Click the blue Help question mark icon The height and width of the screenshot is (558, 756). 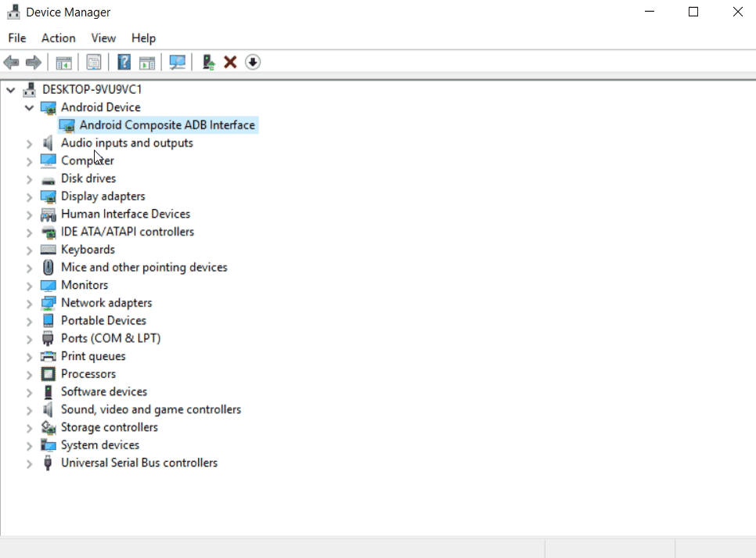[x=124, y=62]
